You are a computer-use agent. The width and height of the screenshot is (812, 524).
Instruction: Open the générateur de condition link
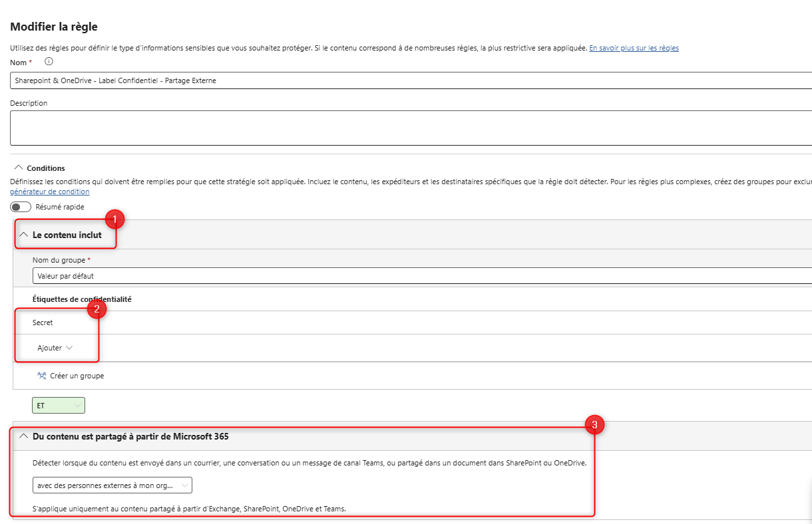click(x=50, y=192)
